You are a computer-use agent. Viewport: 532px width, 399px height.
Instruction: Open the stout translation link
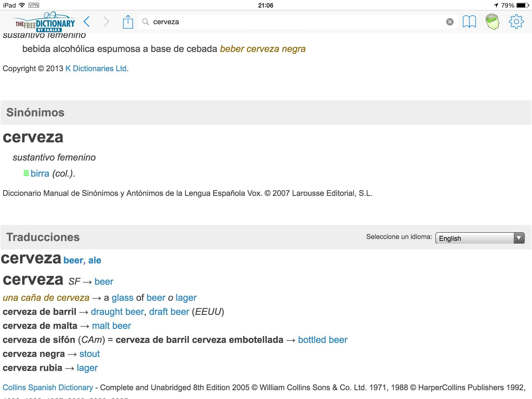click(90, 354)
